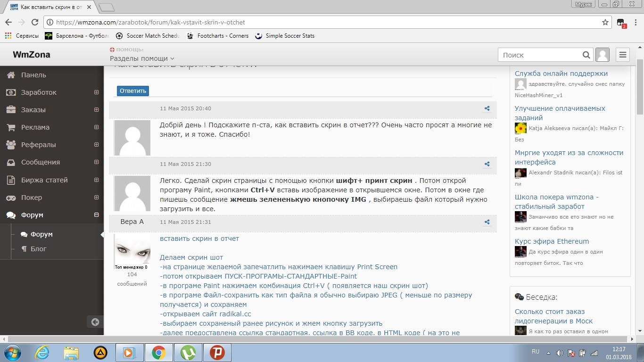Click the red extension icon with badge

621,23
